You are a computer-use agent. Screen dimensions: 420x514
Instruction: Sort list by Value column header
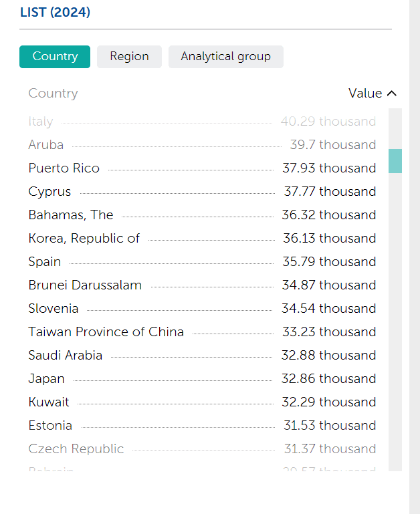(x=365, y=94)
